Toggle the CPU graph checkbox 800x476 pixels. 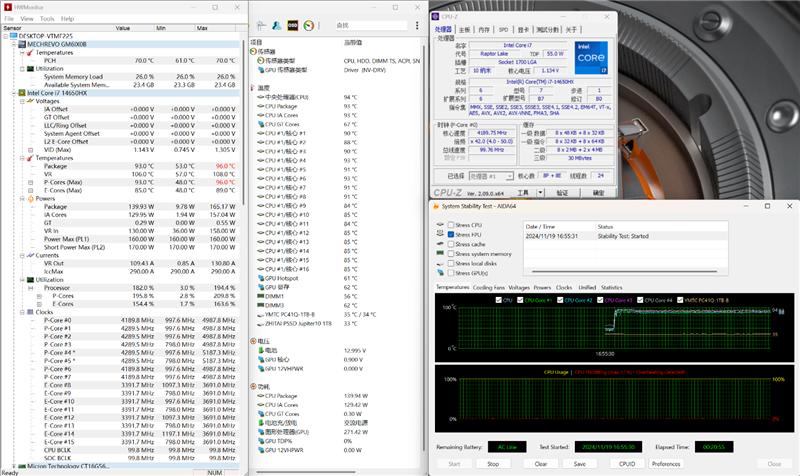click(x=498, y=300)
